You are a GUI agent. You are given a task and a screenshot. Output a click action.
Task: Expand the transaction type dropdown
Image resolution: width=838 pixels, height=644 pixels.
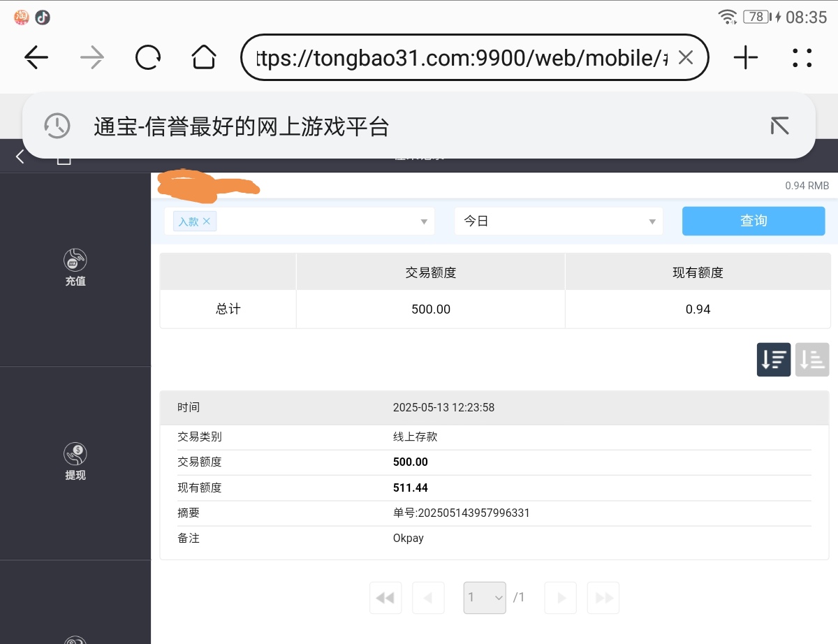(x=423, y=221)
